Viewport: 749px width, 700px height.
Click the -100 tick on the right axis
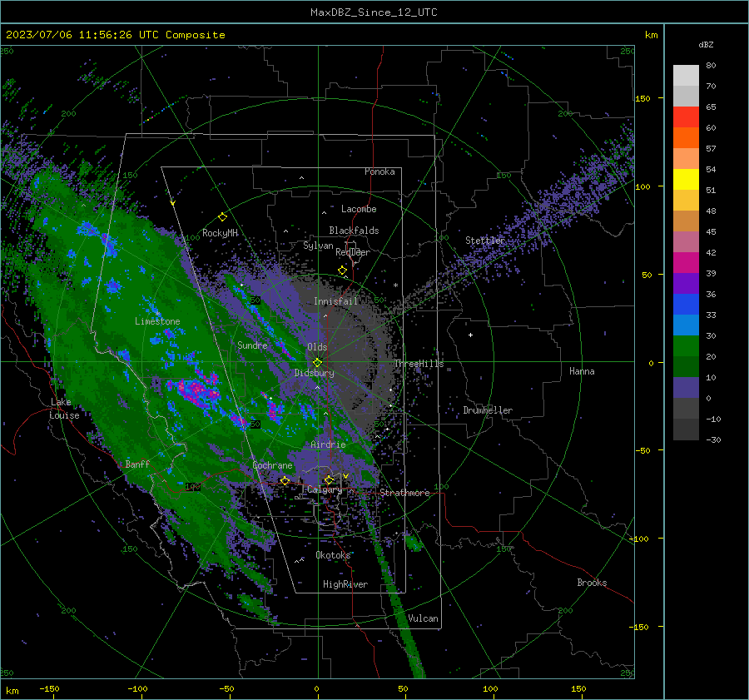[638, 539]
